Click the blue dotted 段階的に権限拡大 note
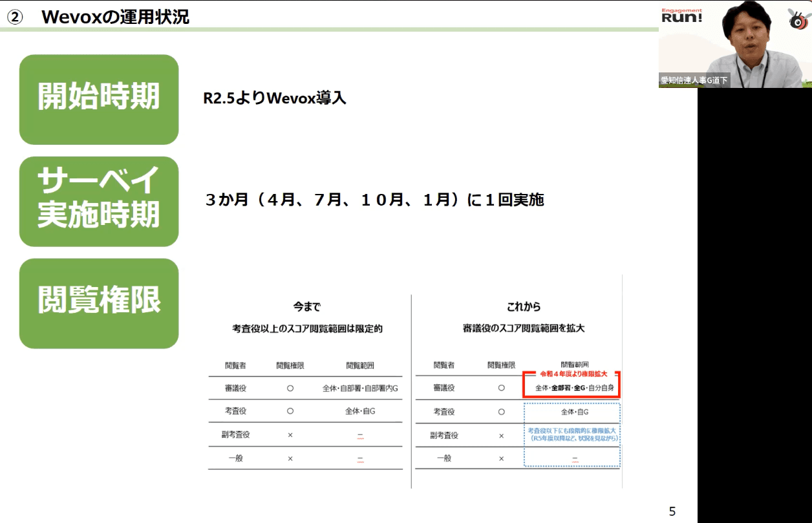The image size is (812, 523). (572, 434)
